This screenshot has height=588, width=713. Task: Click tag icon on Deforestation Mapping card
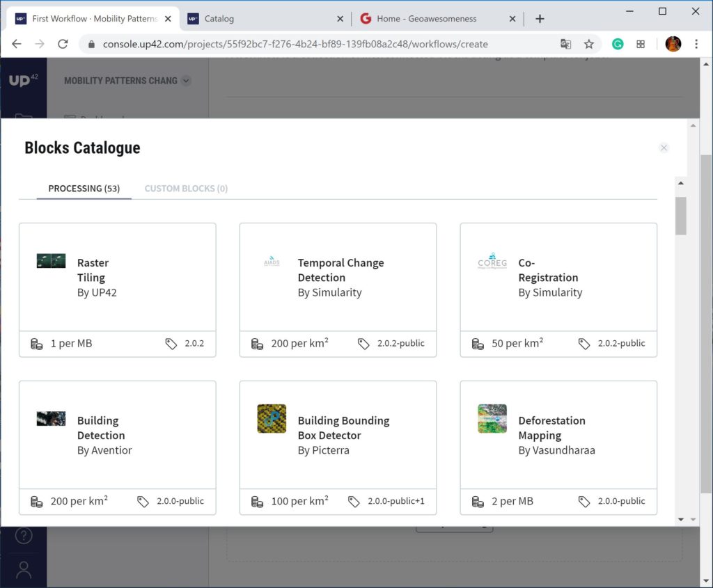584,502
